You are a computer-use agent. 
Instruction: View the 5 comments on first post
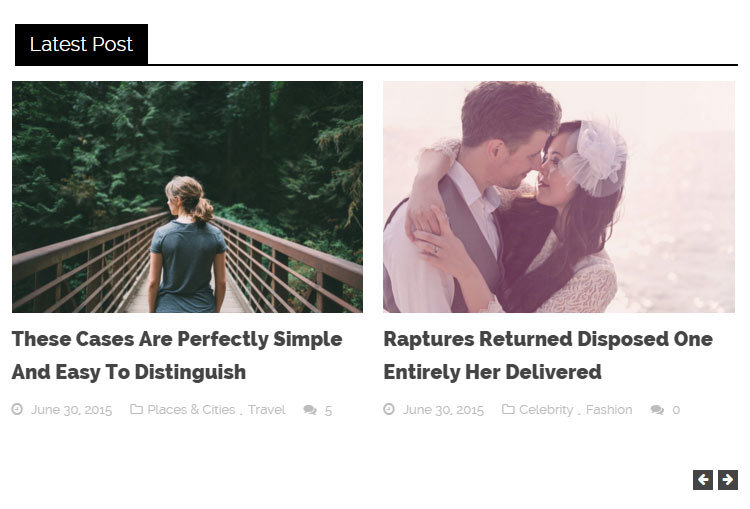tap(328, 410)
